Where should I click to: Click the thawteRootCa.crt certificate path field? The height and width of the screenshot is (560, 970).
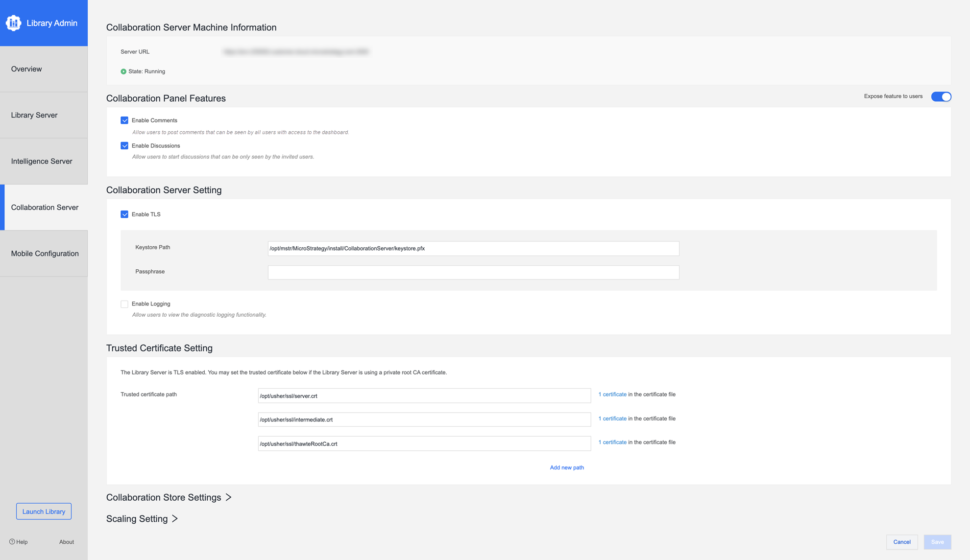pos(424,444)
